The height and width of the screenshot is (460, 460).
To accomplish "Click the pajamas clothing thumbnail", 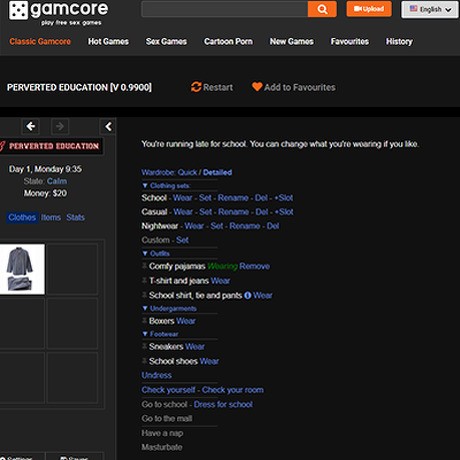I will pyautogui.click(x=21, y=269).
